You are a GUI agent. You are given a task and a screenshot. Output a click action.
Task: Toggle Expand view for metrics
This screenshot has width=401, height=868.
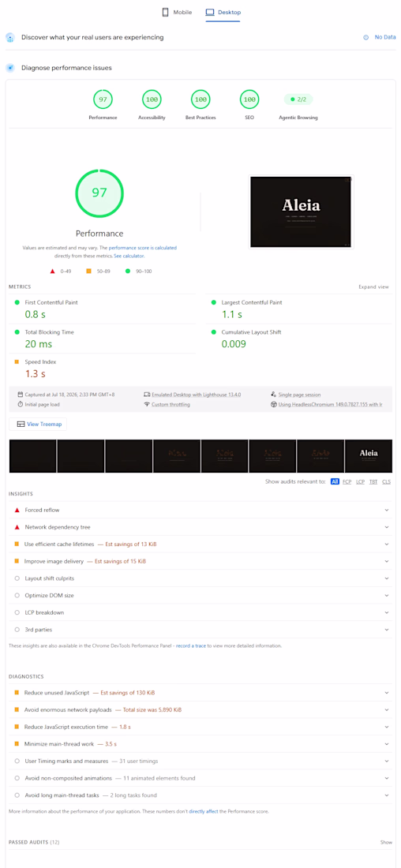click(x=374, y=287)
